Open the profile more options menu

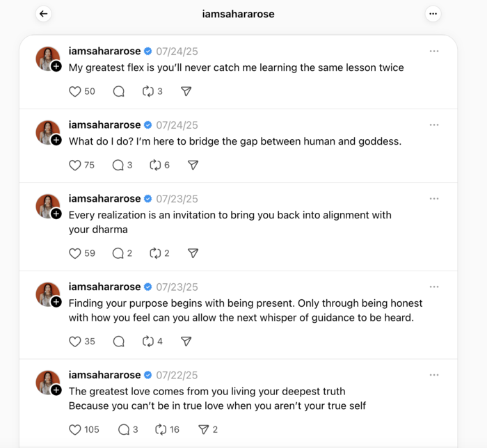click(433, 14)
